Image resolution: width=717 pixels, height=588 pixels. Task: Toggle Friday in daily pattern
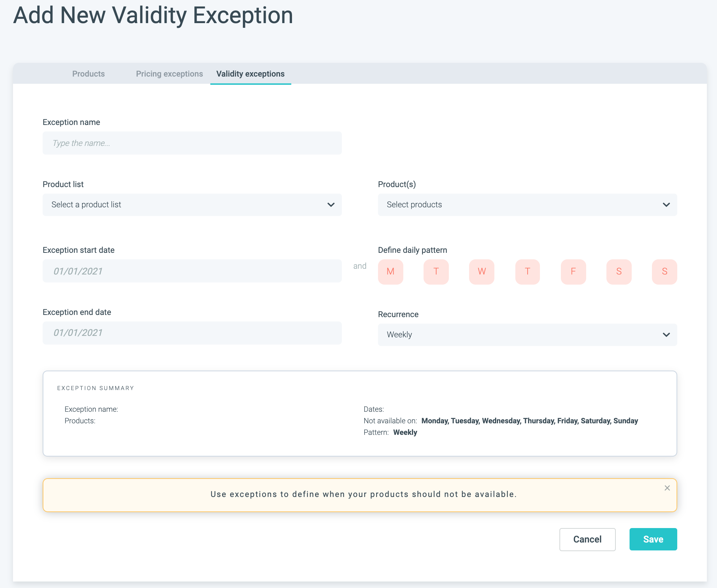(x=573, y=272)
